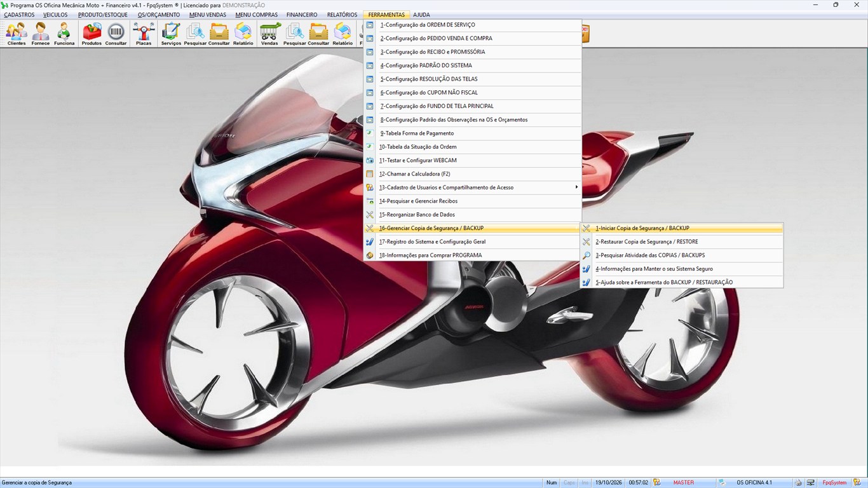This screenshot has width=868, height=488.
Task: Expand the Cadastro de Usuarios submenu arrow
Action: 576,187
